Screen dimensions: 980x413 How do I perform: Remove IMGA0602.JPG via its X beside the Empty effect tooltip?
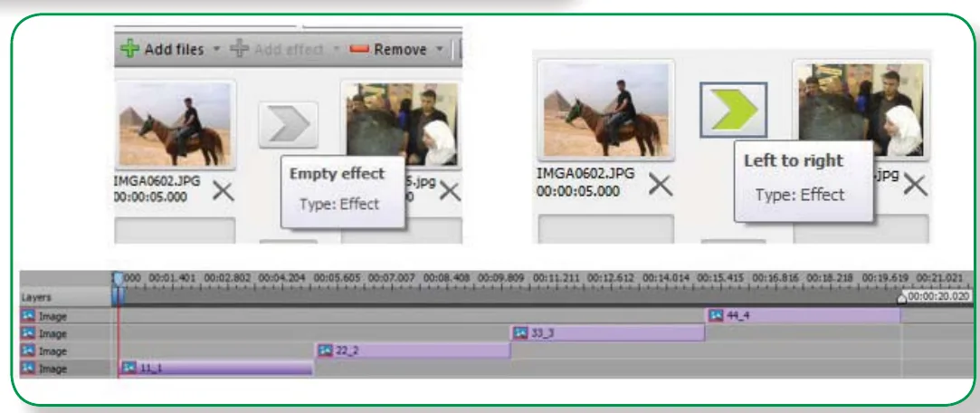click(x=224, y=191)
